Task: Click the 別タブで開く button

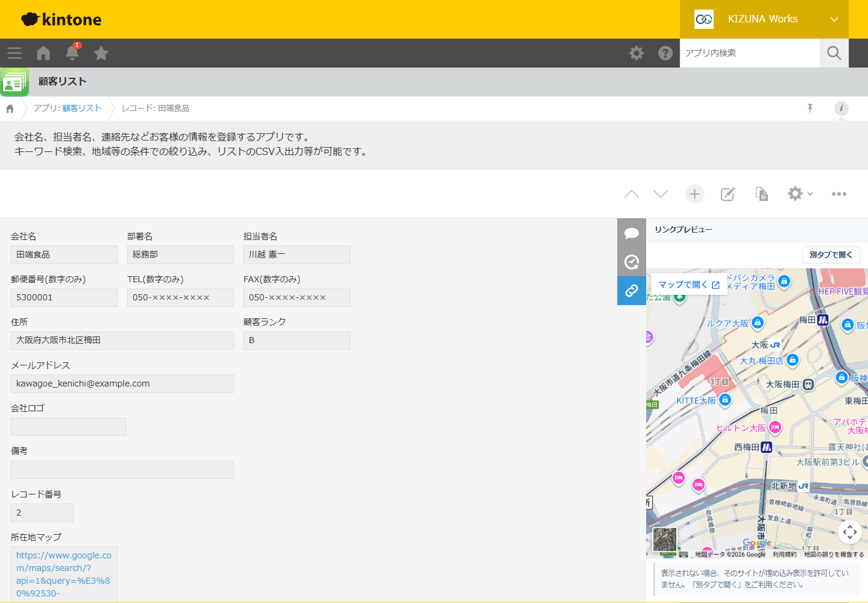Action: pos(831,254)
